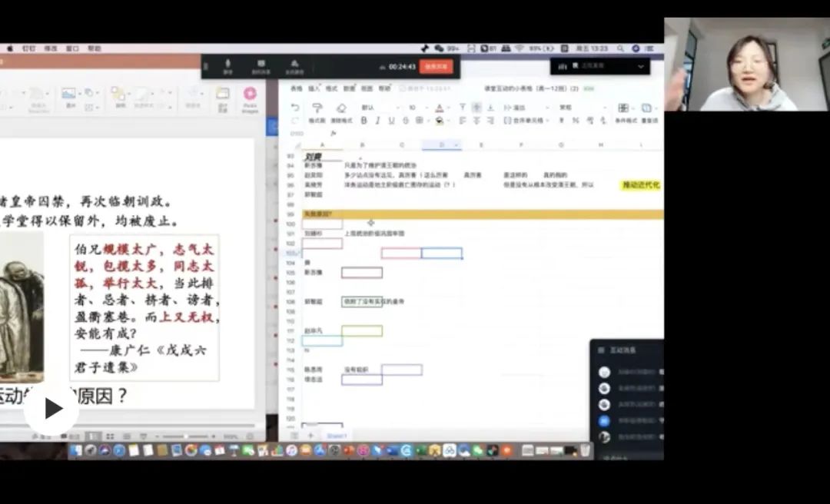Image resolution: width=830 pixels, height=504 pixels.
Task: Open the 表格 menu in the spreadsheet
Action: click(x=297, y=88)
